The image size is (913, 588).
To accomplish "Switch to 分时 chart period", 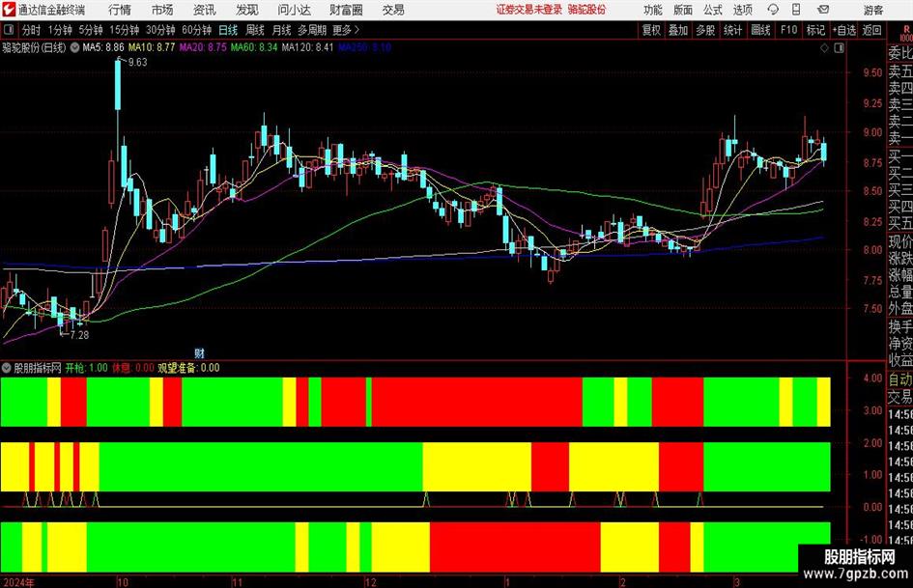I will (32, 30).
